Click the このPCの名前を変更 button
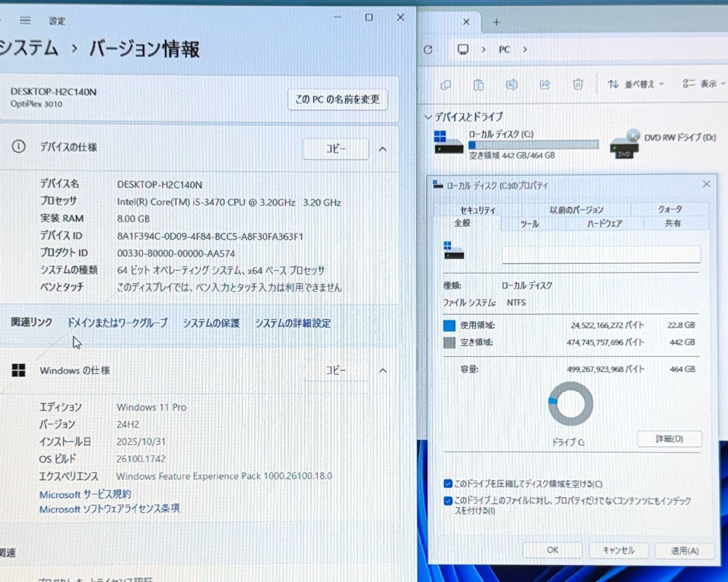 (337, 100)
